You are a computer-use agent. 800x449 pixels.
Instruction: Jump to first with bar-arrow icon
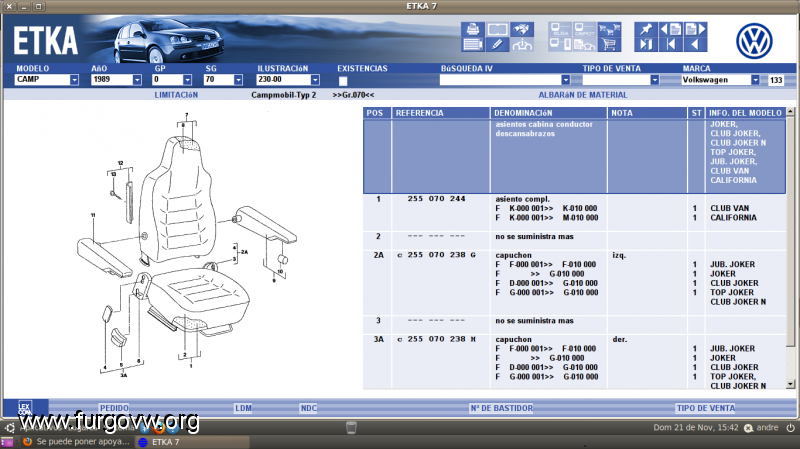pyautogui.click(x=670, y=44)
